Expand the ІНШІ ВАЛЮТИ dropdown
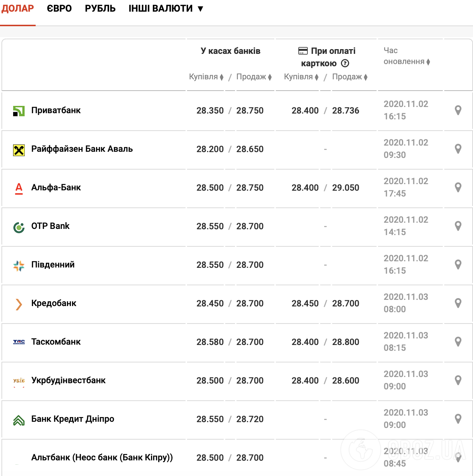The height and width of the screenshot is (476, 473). [166, 8]
